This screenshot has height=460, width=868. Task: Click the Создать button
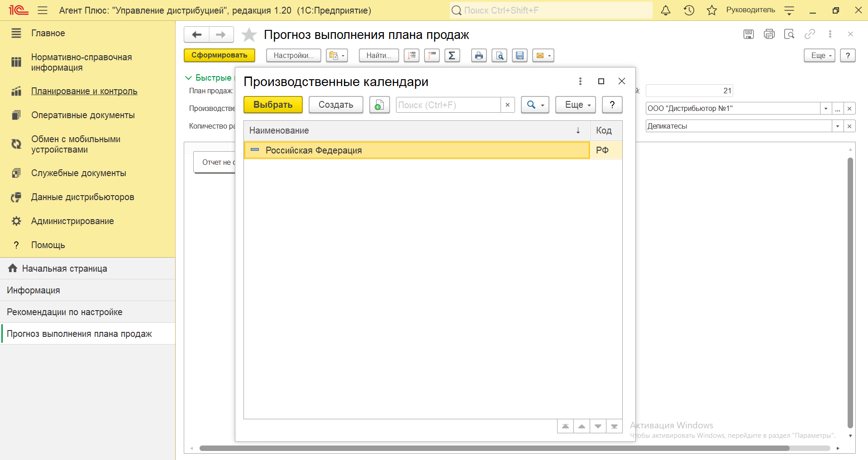[x=336, y=105]
